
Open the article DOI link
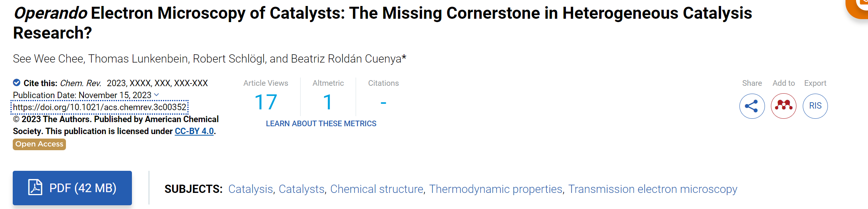100,107
